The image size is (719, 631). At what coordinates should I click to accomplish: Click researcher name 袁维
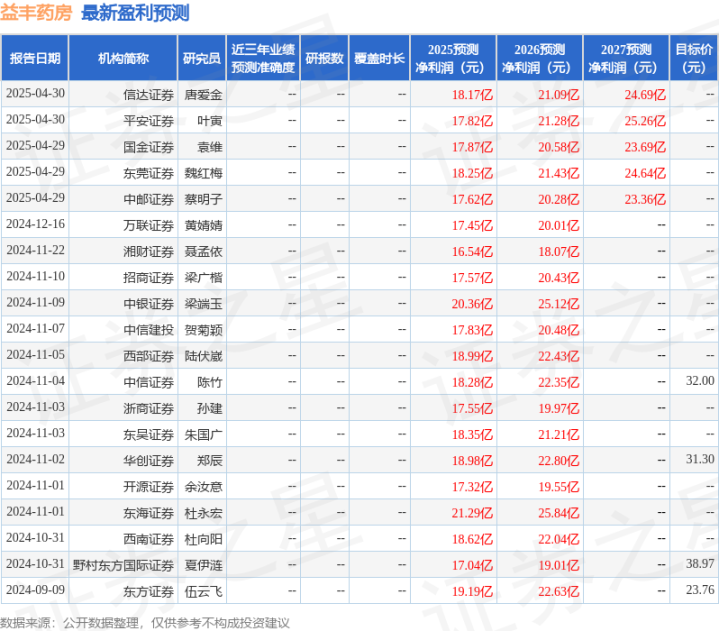tap(210, 147)
